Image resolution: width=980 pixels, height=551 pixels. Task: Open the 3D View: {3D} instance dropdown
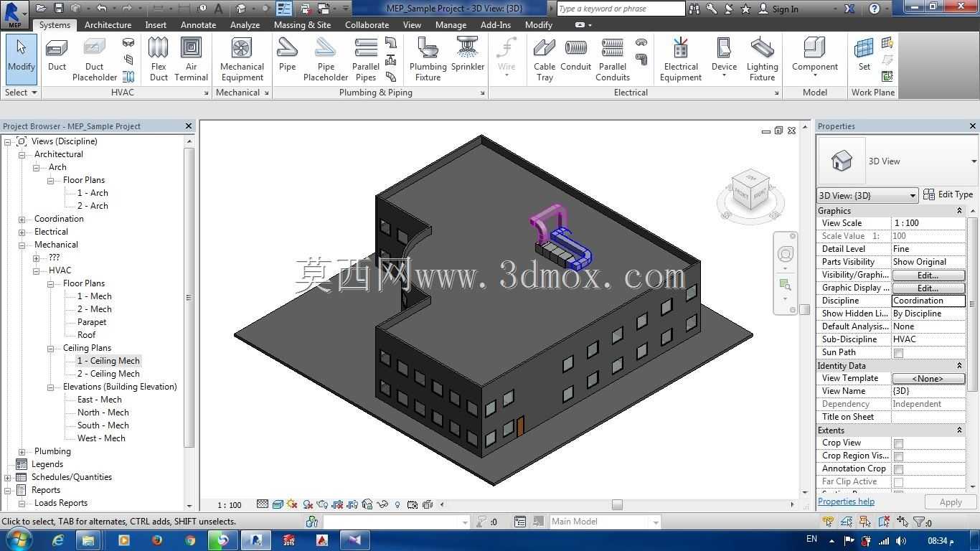point(913,195)
